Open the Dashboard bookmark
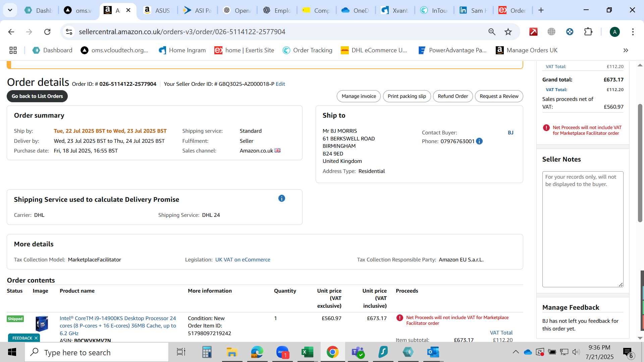 (x=52, y=50)
